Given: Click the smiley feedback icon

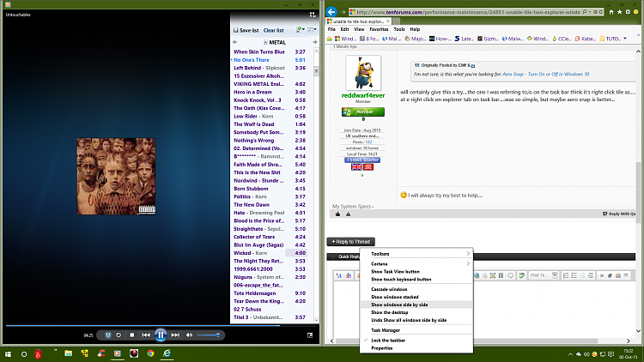Looking at the screenshot, I should 636,12.
